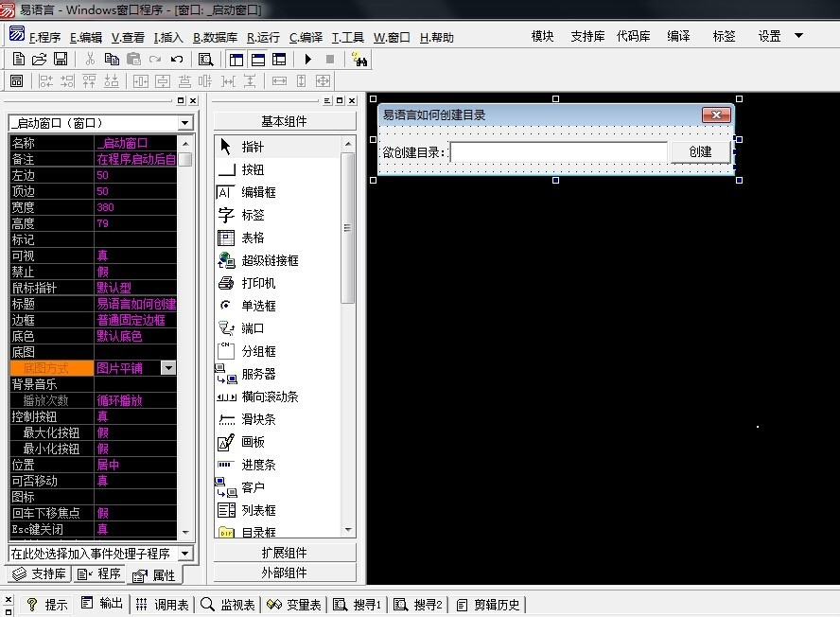840x617 pixels.
Task: Switch to the 提示 output tab
Action: pos(47,605)
